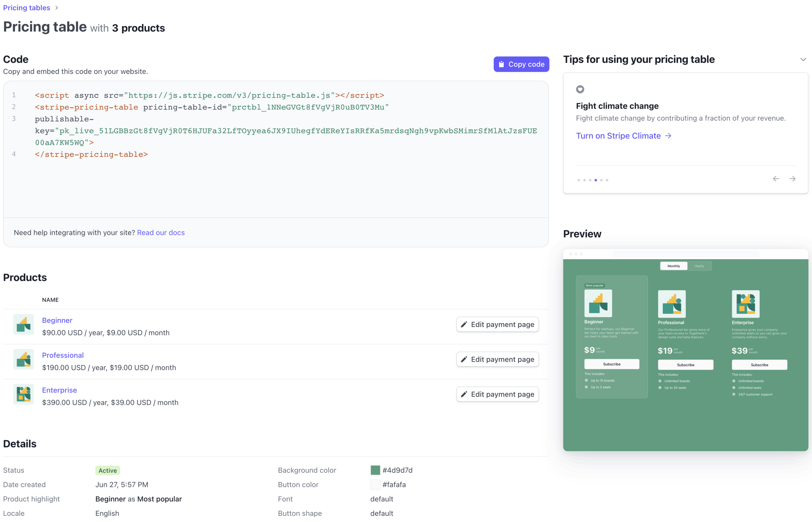Click the NAME column header
This screenshot has height=522, width=812.
coord(50,300)
